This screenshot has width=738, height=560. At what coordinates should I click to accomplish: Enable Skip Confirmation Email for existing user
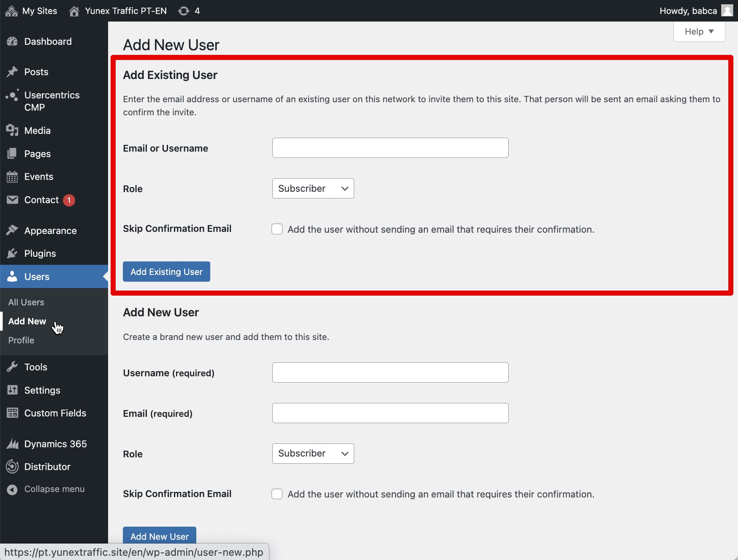[277, 229]
